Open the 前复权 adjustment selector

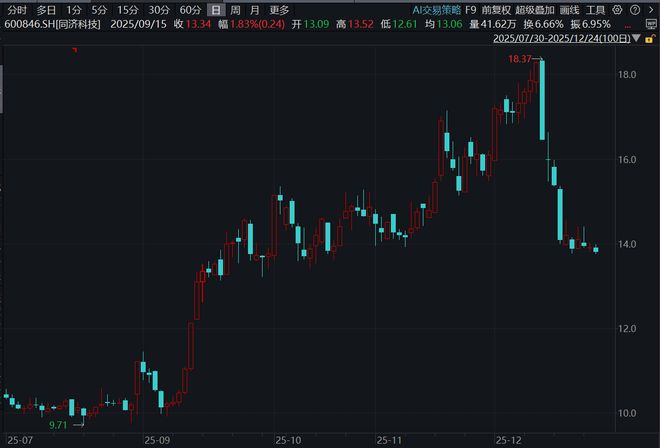(x=496, y=10)
